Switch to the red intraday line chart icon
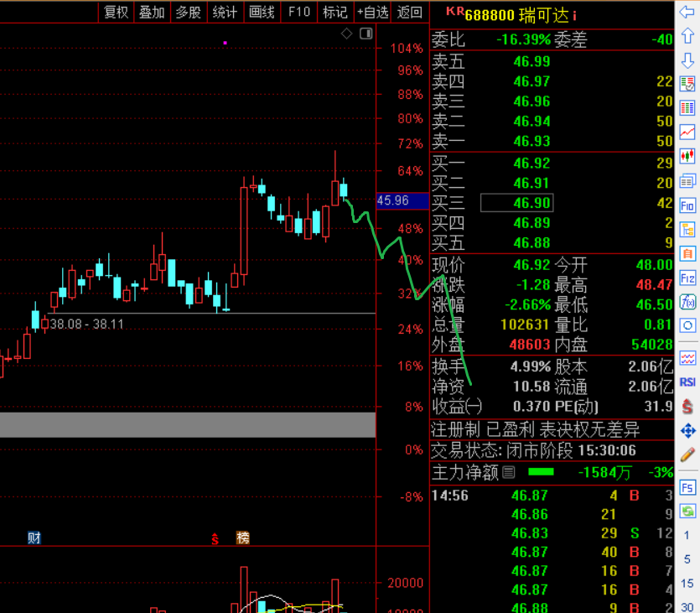This screenshot has width=700, height=613. (x=687, y=132)
